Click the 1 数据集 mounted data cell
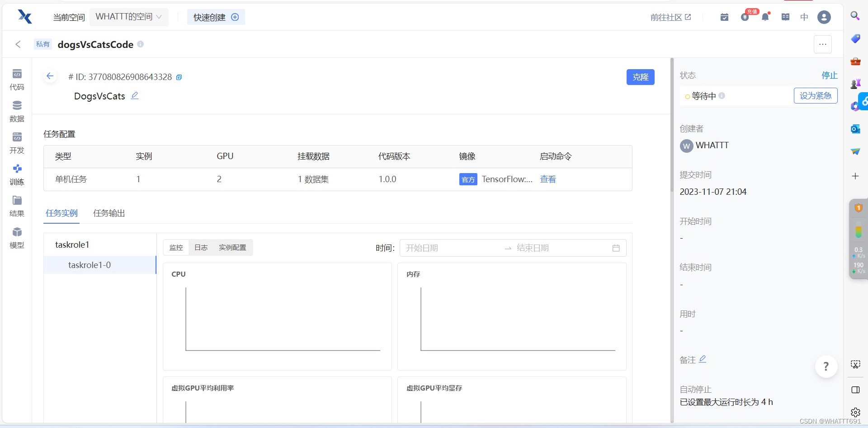The width and height of the screenshot is (868, 428). pyautogui.click(x=313, y=179)
